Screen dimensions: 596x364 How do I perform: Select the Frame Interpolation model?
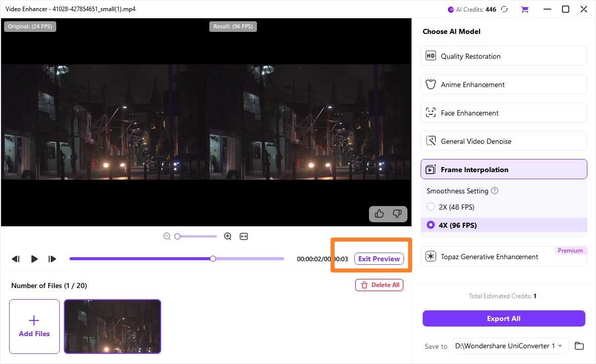click(x=504, y=169)
